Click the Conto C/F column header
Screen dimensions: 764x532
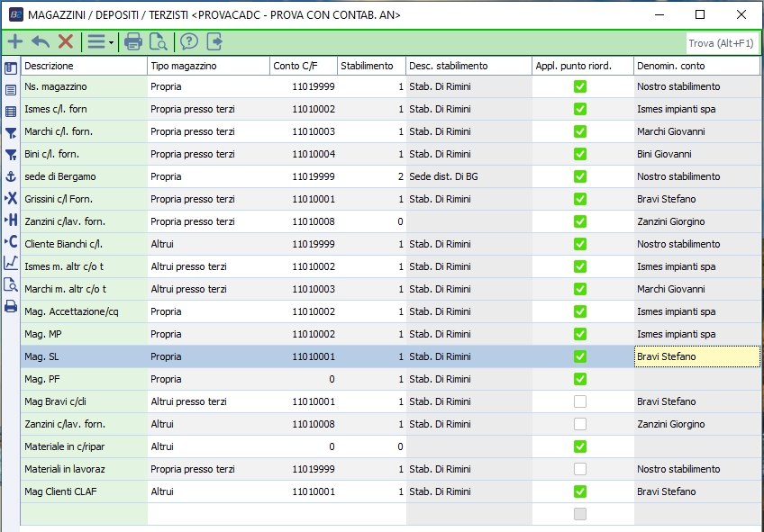point(304,66)
